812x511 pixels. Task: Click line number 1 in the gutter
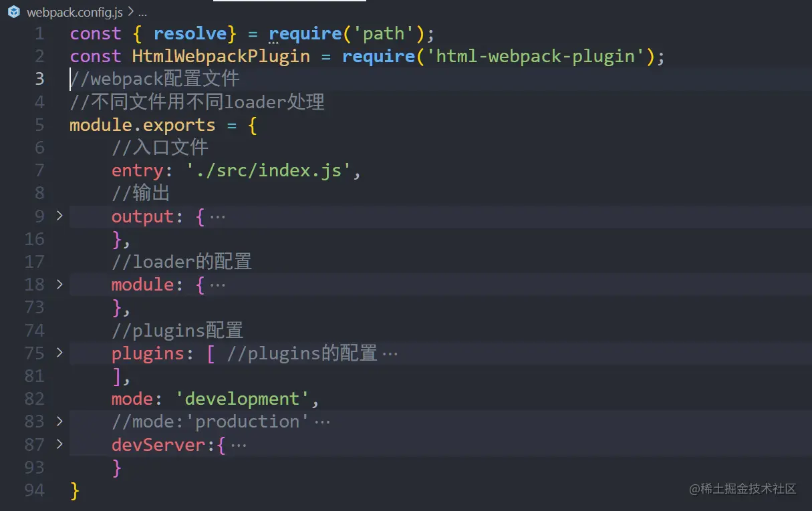click(x=39, y=33)
